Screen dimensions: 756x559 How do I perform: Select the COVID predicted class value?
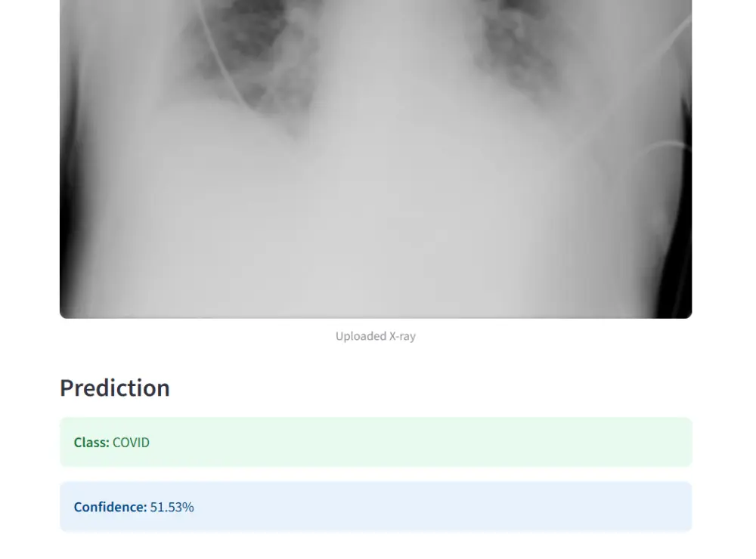(x=131, y=443)
